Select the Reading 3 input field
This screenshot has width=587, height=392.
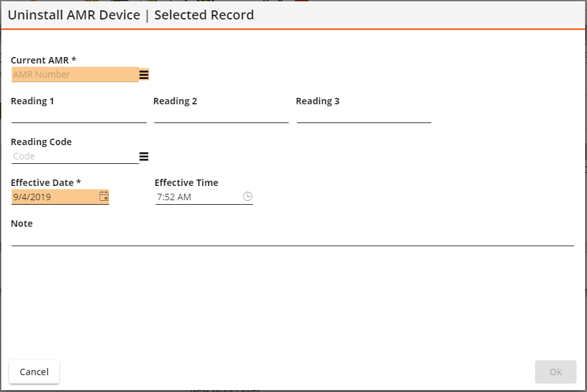click(x=364, y=115)
